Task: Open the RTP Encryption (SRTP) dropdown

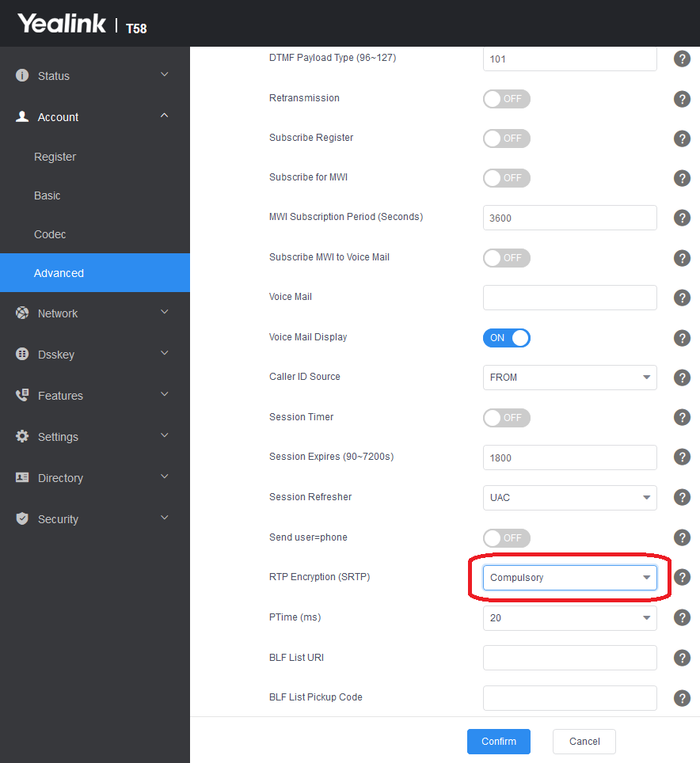Action: click(569, 578)
